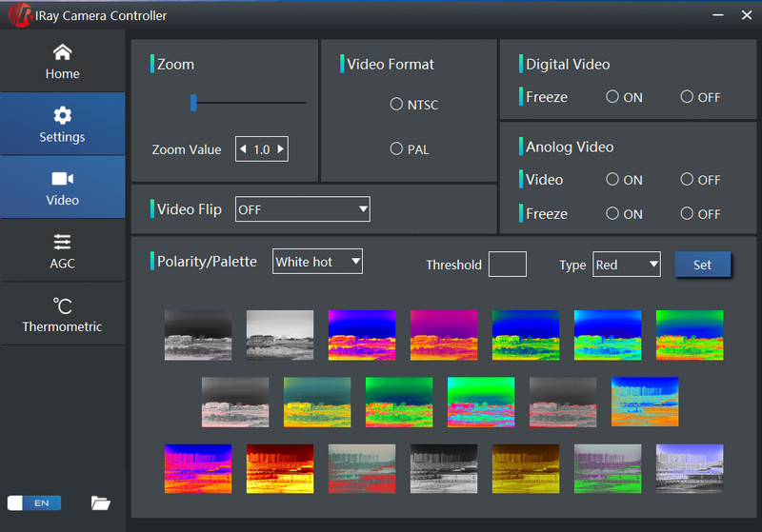The height and width of the screenshot is (532, 762).
Task: Open the Thermometric °C section
Action: tap(62, 314)
